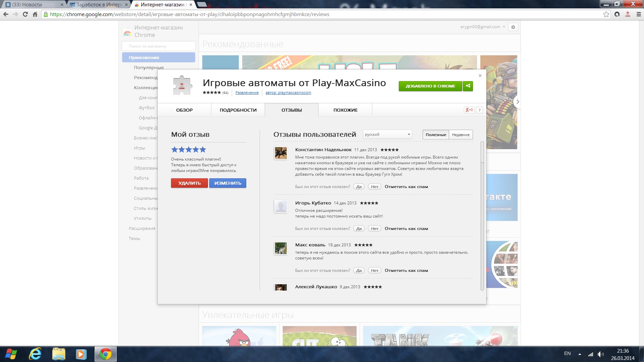Open the Windows Start menu
The width and height of the screenshot is (644, 362).
(x=11, y=354)
